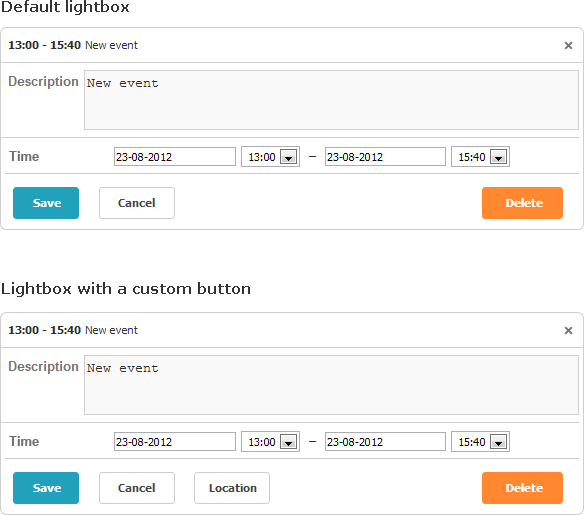
Task: Open end time 15:40 dropdown in default lightbox
Action: click(x=480, y=157)
